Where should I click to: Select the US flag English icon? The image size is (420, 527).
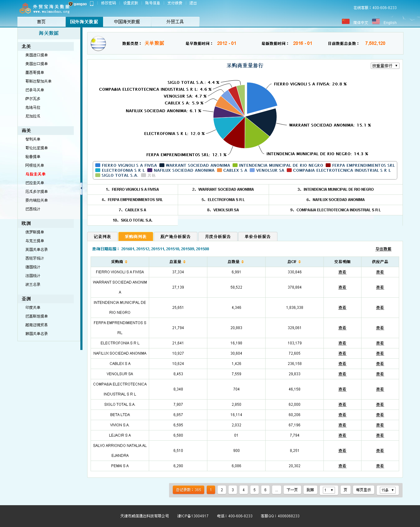[376, 22]
